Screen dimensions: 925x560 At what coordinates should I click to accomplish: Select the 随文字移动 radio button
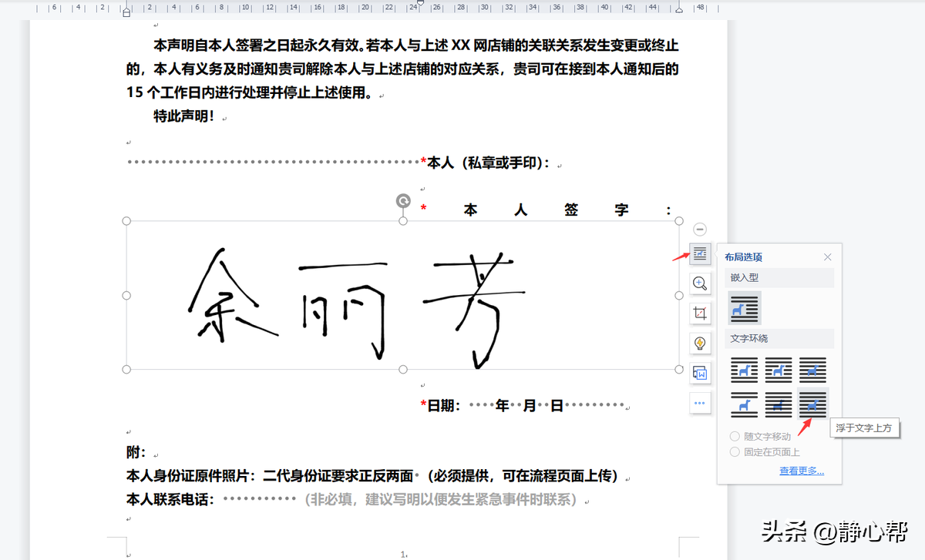point(733,435)
